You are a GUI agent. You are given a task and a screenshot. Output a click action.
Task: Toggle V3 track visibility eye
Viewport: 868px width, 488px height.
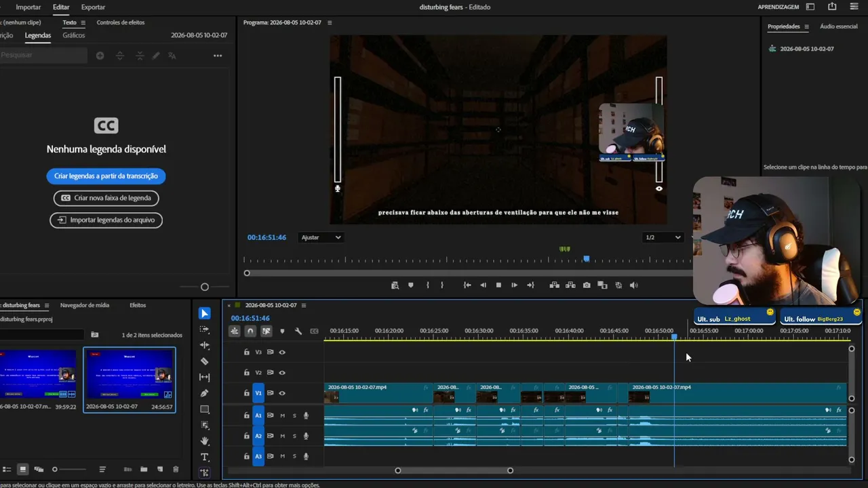(x=282, y=352)
